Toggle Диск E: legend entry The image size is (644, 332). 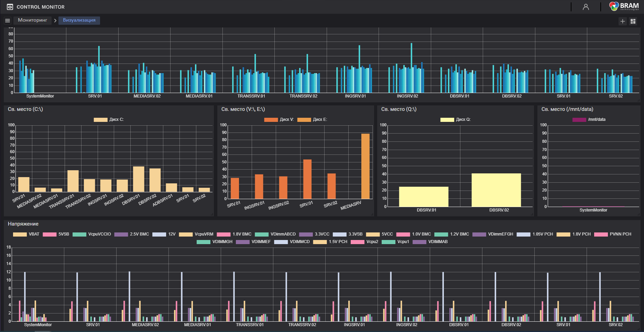[312, 119]
